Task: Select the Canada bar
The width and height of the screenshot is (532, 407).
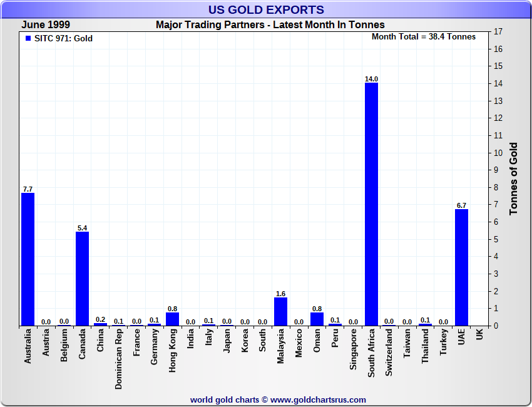Action: [x=82, y=279]
